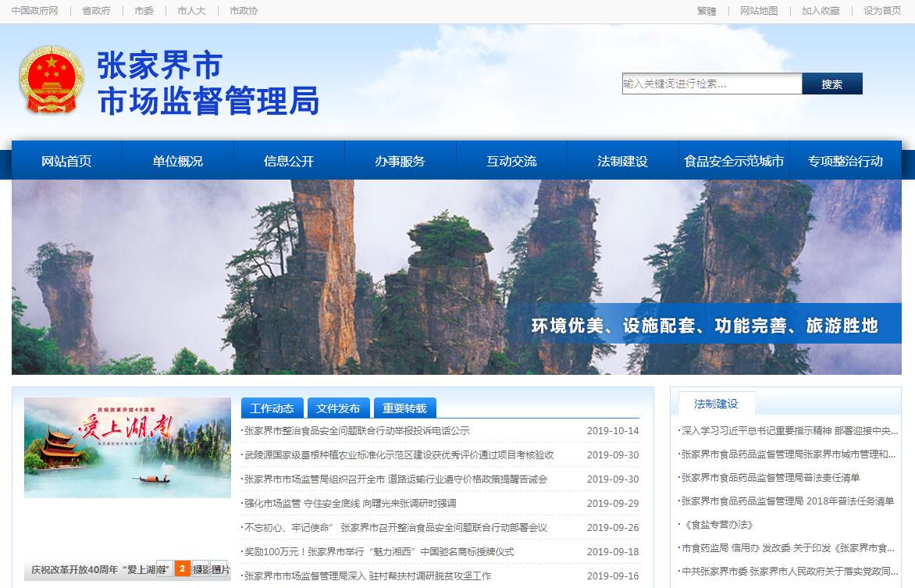
Task: Open the 网站首页 navigation item
Action: (x=66, y=161)
